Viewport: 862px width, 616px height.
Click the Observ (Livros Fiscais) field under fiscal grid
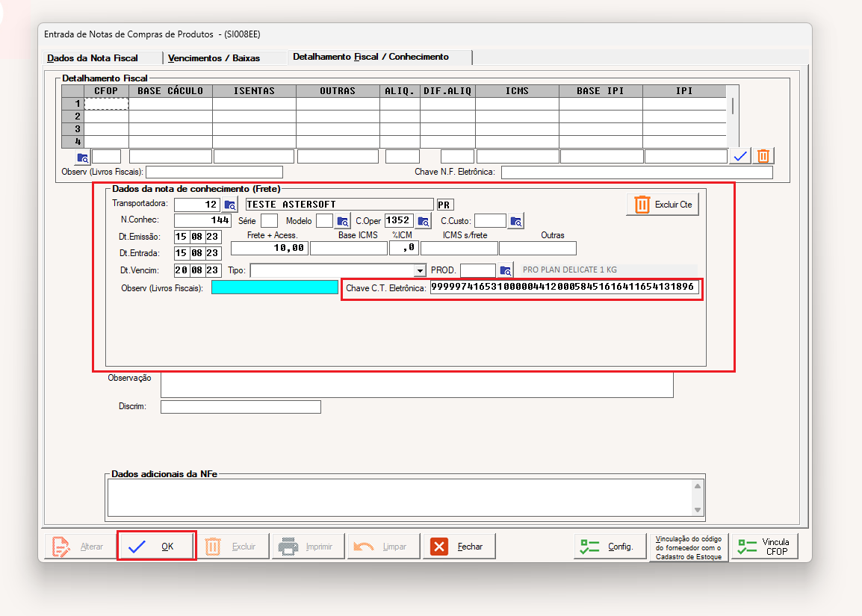[x=214, y=172]
